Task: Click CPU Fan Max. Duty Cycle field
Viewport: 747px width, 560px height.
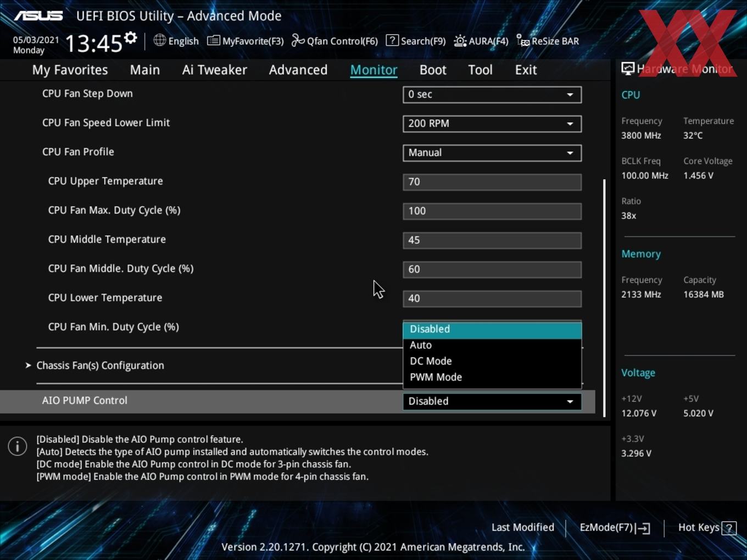Action: tap(492, 211)
